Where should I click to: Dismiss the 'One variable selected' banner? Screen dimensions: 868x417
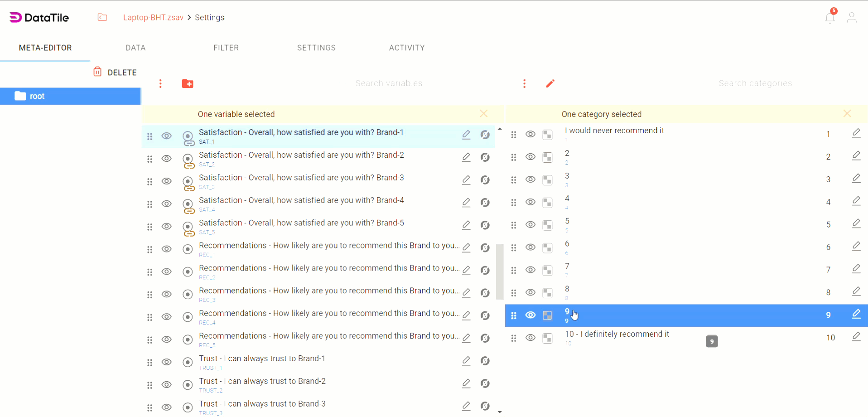(x=483, y=114)
